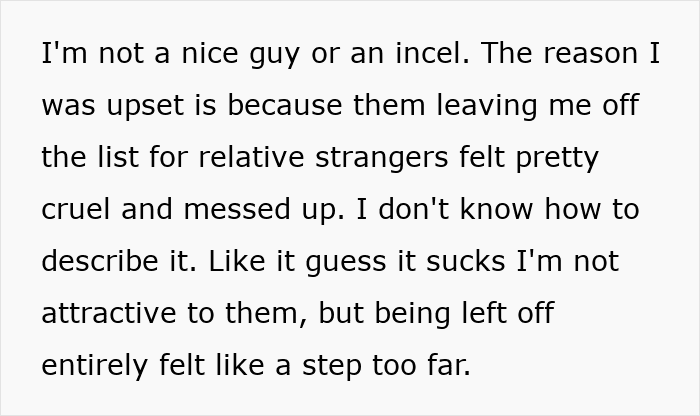Click the word "list" in the paragraph
700x416 pixels.
pos(118,157)
